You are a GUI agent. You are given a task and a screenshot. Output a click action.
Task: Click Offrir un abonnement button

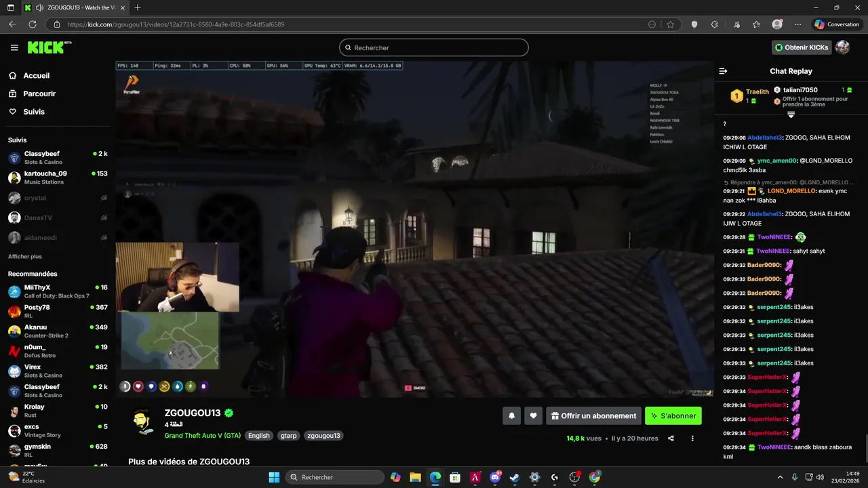tap(593, 416)
